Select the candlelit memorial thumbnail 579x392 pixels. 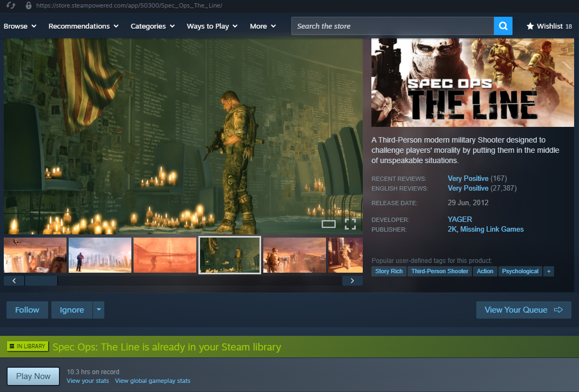(230, 255)
